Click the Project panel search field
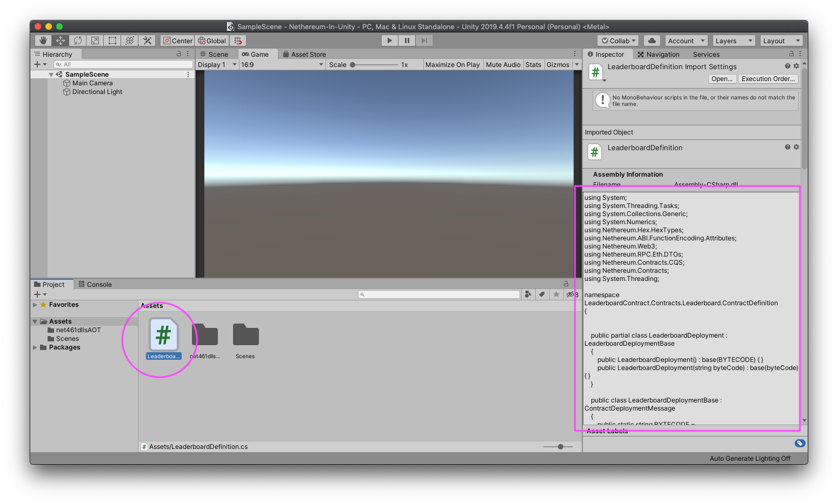838x504 pixels. tap(438, 294)
